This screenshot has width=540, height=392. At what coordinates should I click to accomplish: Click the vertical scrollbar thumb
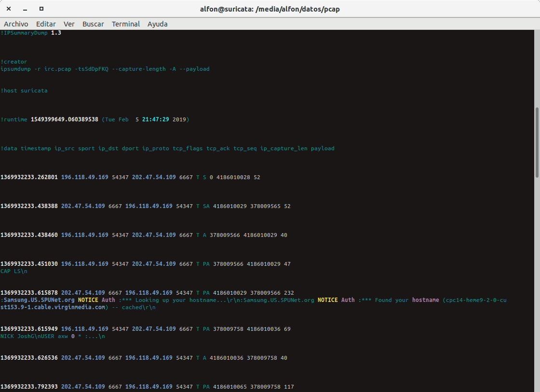(537, 143)
